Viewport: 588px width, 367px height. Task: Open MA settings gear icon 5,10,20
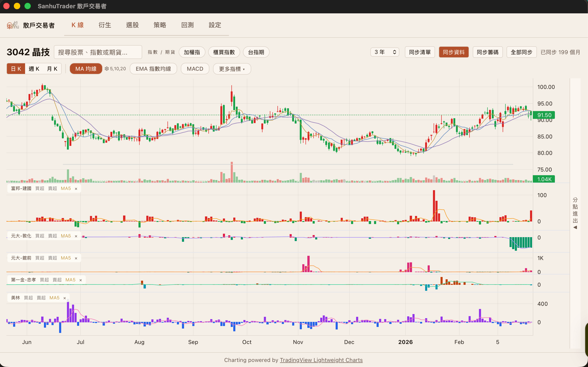click(107, 69)
